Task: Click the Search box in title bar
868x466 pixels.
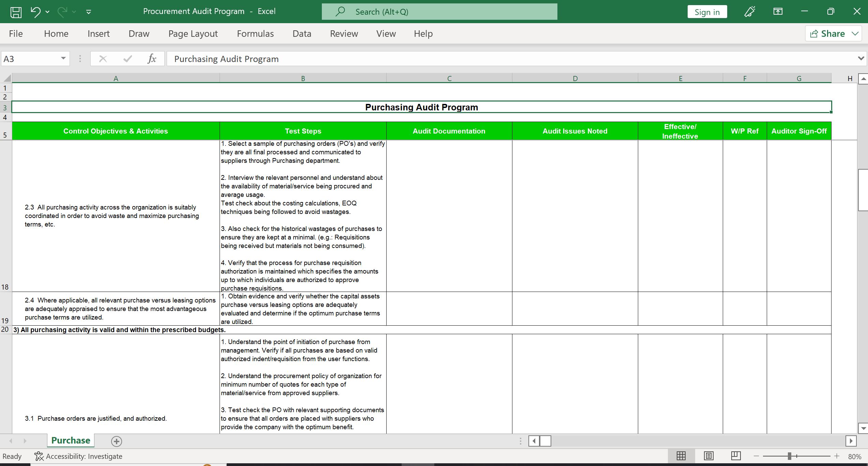Action: tap(439, 12)
